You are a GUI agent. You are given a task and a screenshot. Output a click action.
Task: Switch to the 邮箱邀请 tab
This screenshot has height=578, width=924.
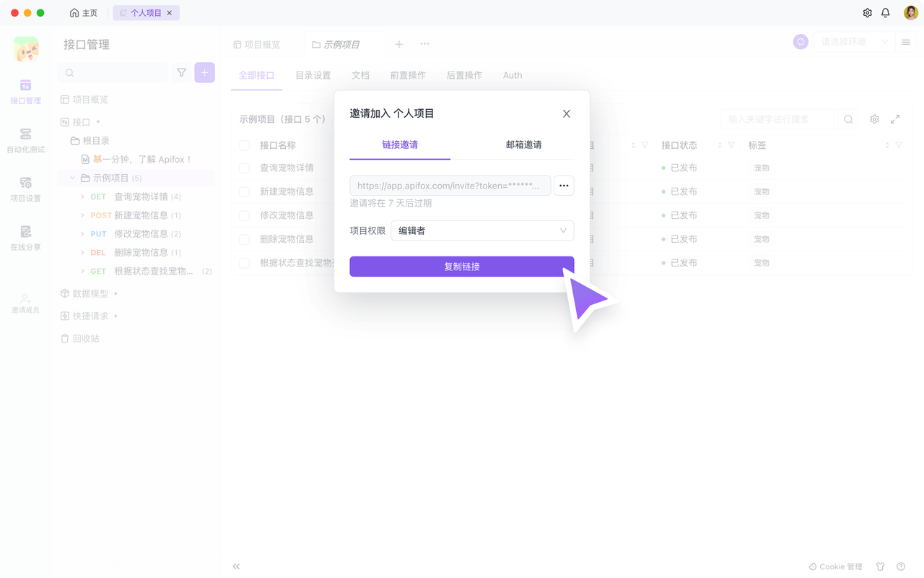click(x=523, y=144)
